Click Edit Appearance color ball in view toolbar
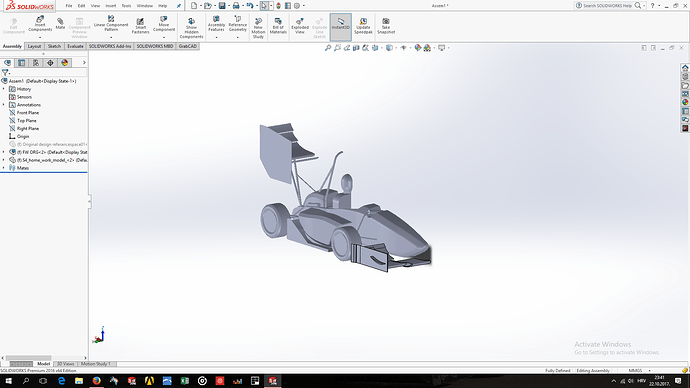This screenshot has width=690, height=388. (x=418, y=48)
